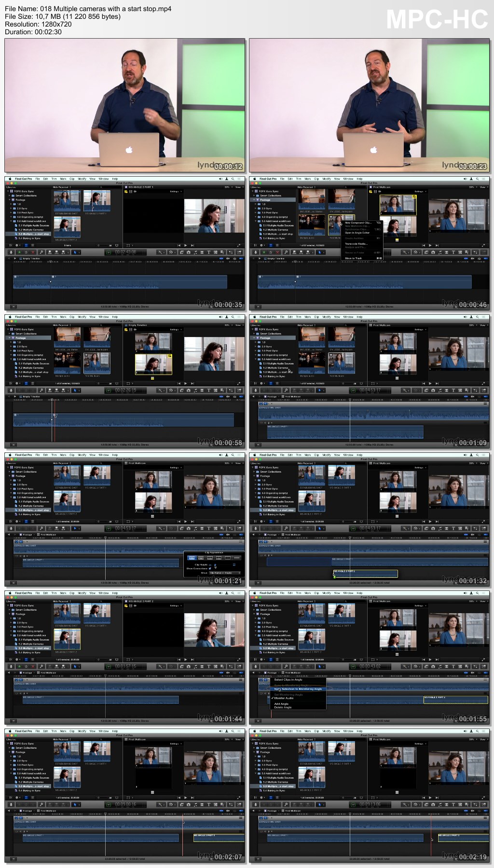Choose 'Delete Angle' in the 00:01:55 frame menu

283,707
